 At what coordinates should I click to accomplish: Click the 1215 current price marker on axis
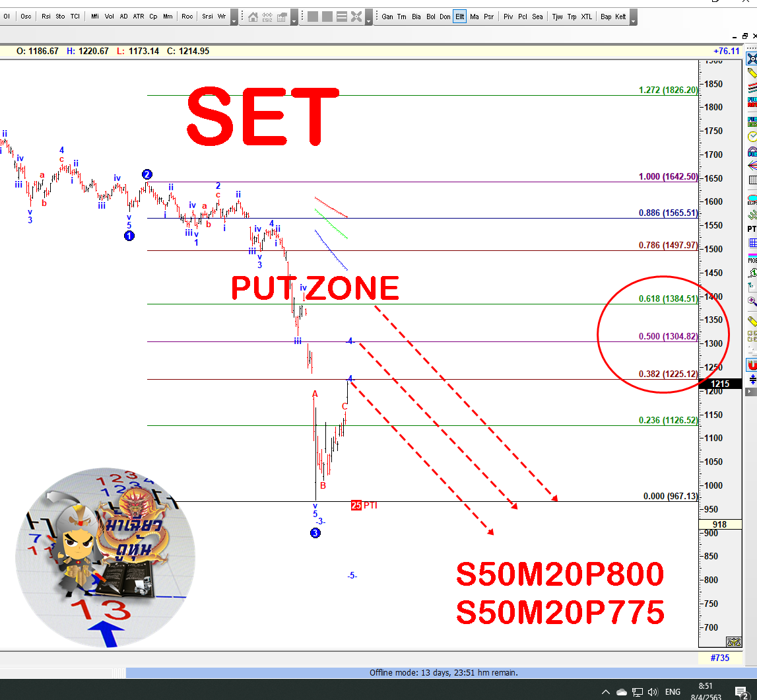point(719,384)
